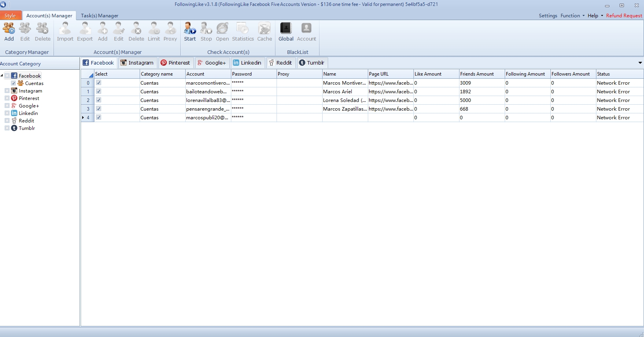
Task: Open Settings in the top bar
Action: coord(548,16)
